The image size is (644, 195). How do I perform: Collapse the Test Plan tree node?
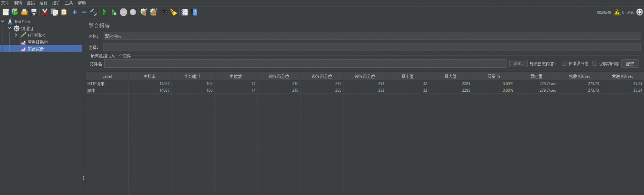pos(3,22)
